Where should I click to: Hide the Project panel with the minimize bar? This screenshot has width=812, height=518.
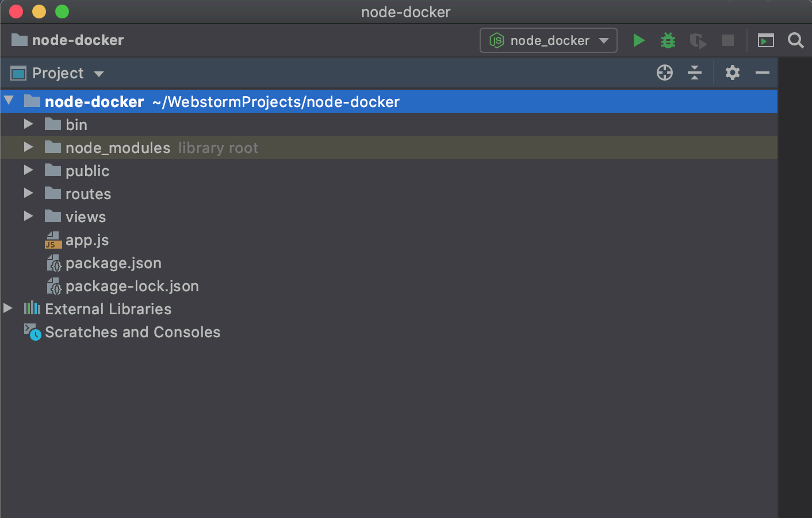763,73
